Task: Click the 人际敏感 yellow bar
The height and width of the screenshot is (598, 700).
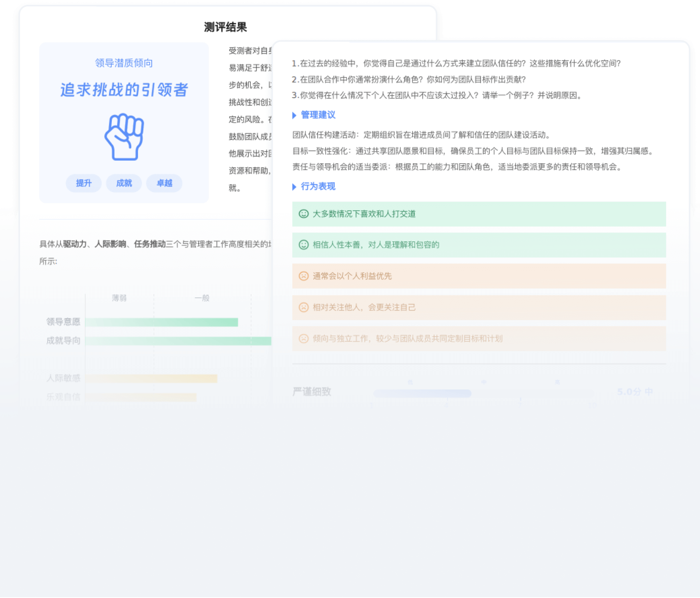Action: click(x=151, y=378)
